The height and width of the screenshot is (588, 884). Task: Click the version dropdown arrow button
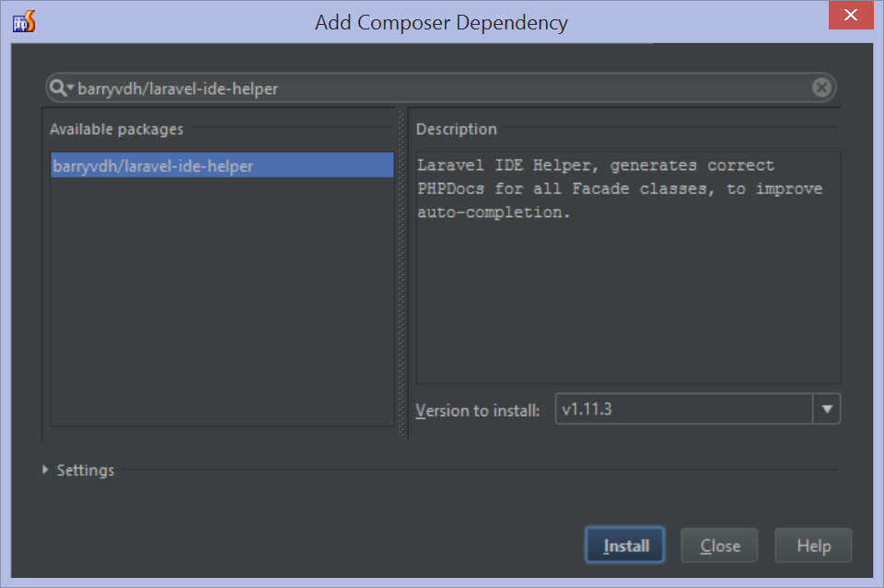tap(827, 409)
